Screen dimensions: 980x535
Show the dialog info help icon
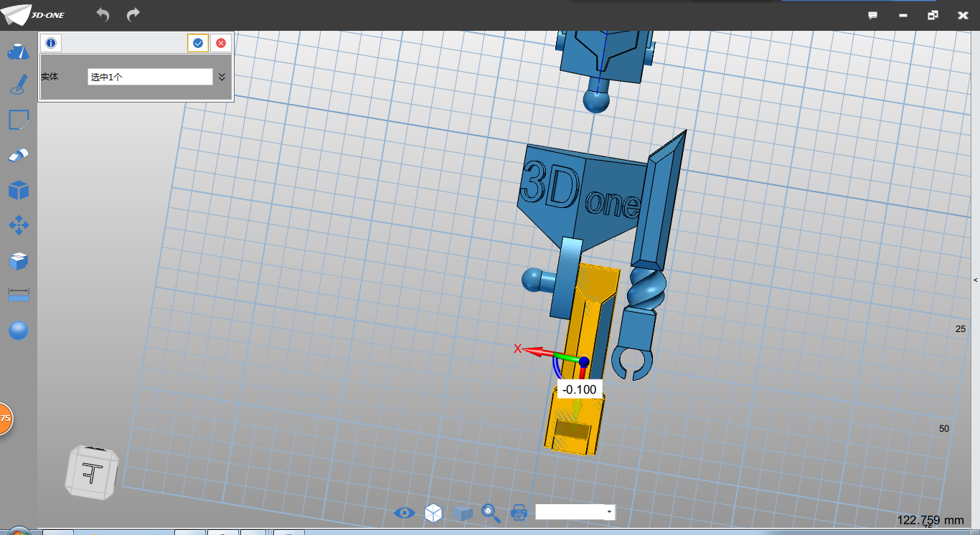click(51, 43)
